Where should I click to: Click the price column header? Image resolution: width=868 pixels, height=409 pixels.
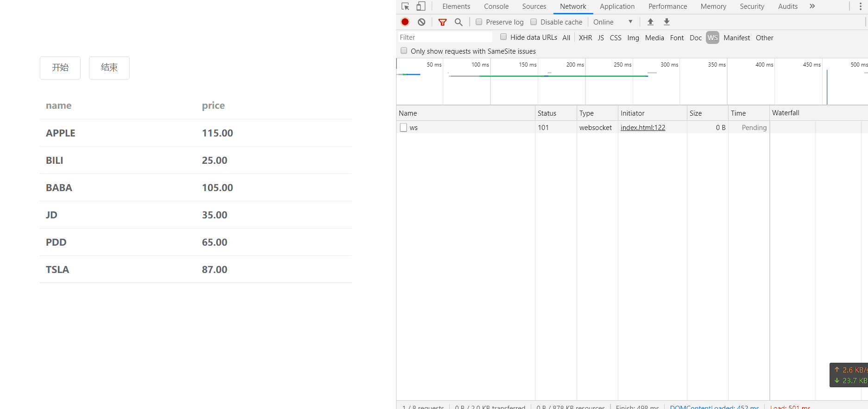click(214, 105)
